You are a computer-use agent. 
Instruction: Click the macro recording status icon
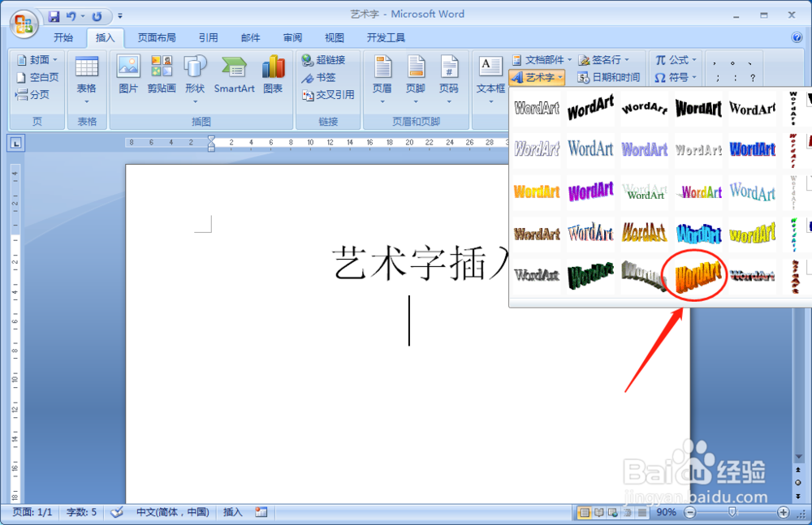coord(261,512)
